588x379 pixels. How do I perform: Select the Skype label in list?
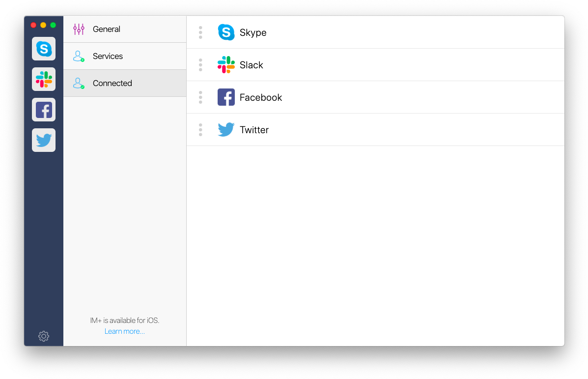pyautogui.click(x=253, y=32)
